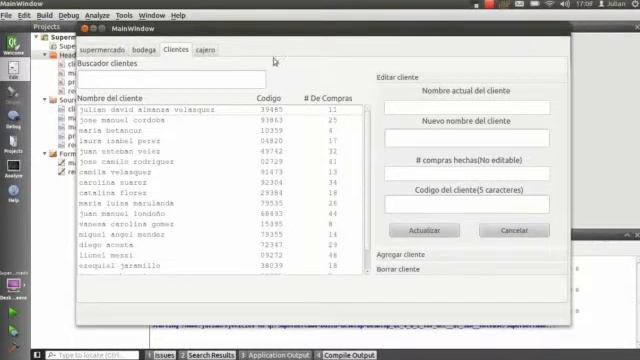
Task: Open the volume indicator in system tray
Action: pos(565,4)
